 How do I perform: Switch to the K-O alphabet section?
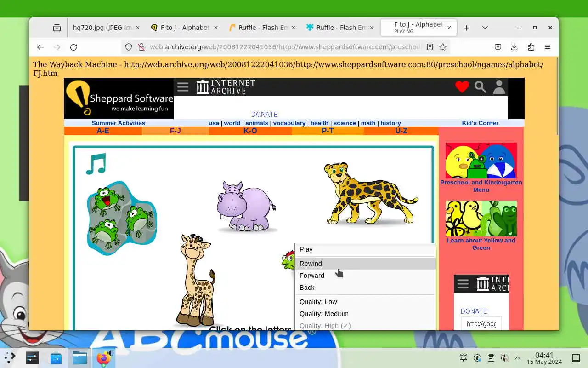(250, 131)
